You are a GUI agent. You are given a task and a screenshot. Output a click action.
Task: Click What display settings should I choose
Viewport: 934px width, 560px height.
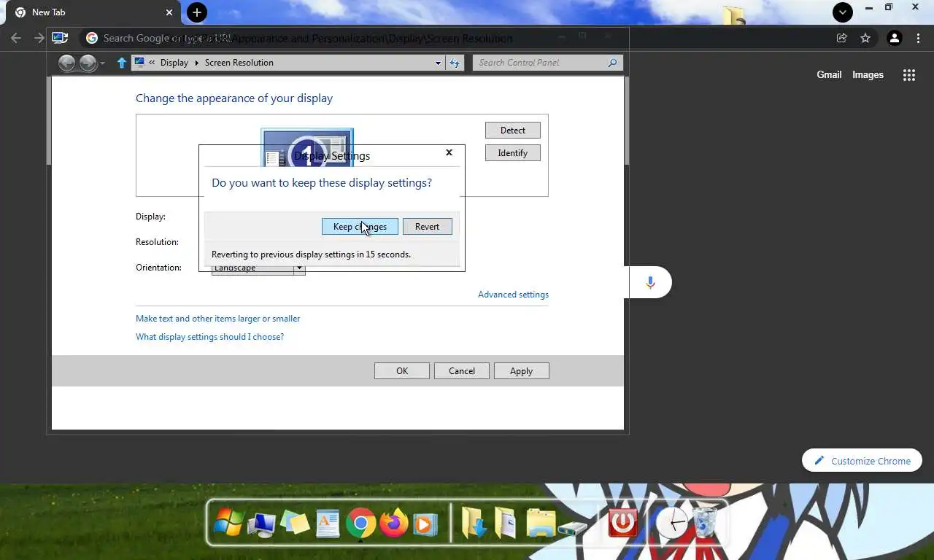coord(210,337)
